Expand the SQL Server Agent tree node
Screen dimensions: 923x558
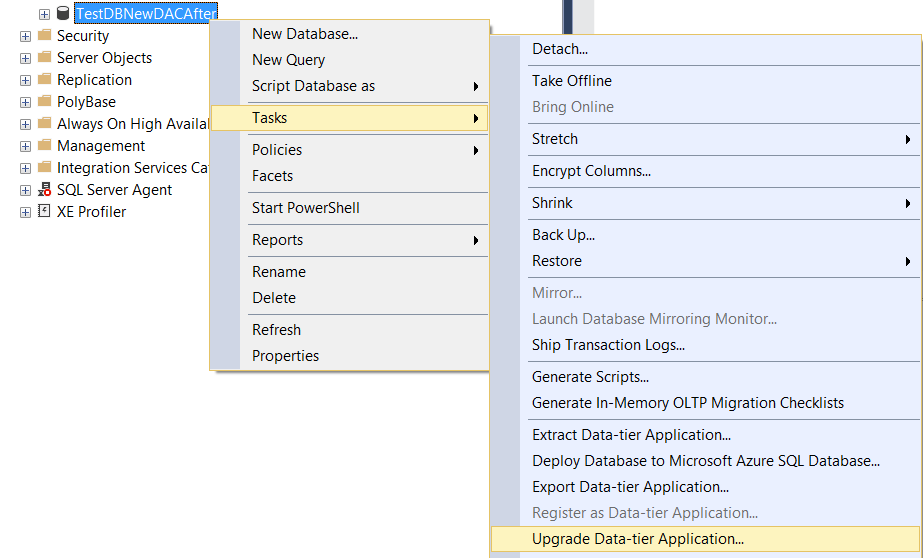pos(25,190)
